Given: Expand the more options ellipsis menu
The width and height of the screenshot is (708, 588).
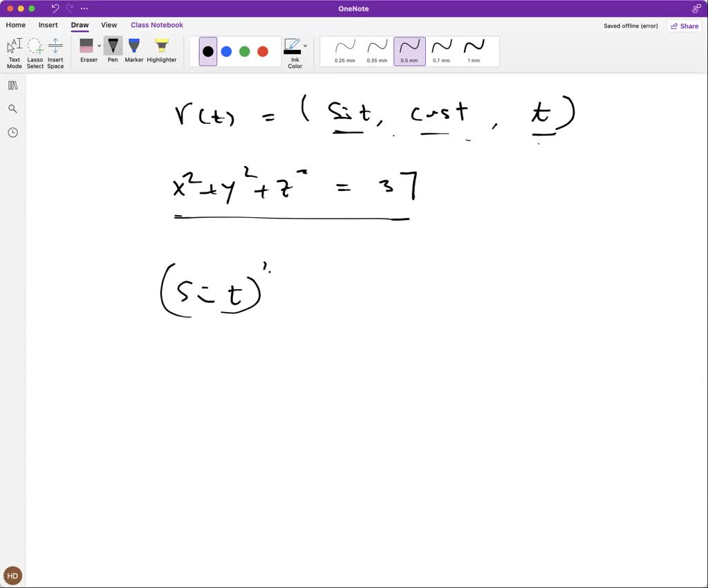Looking at the screenshot, I should coord(84,8).
